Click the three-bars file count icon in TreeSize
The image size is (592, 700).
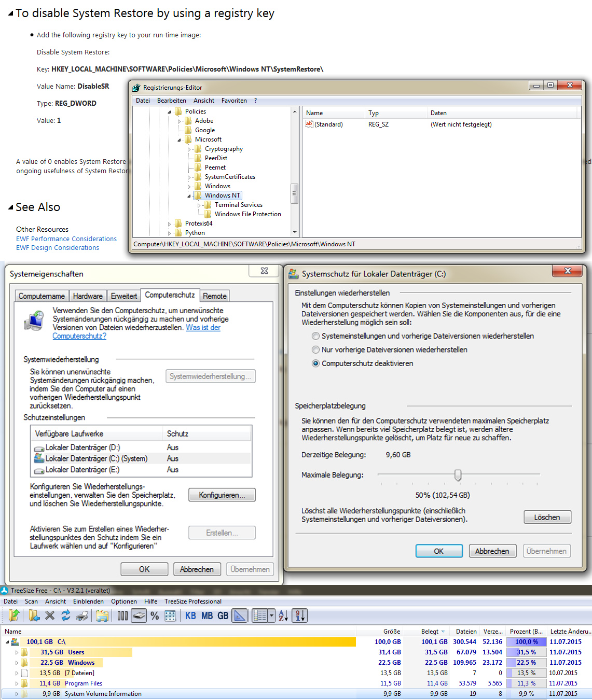[x=122, y=615]
